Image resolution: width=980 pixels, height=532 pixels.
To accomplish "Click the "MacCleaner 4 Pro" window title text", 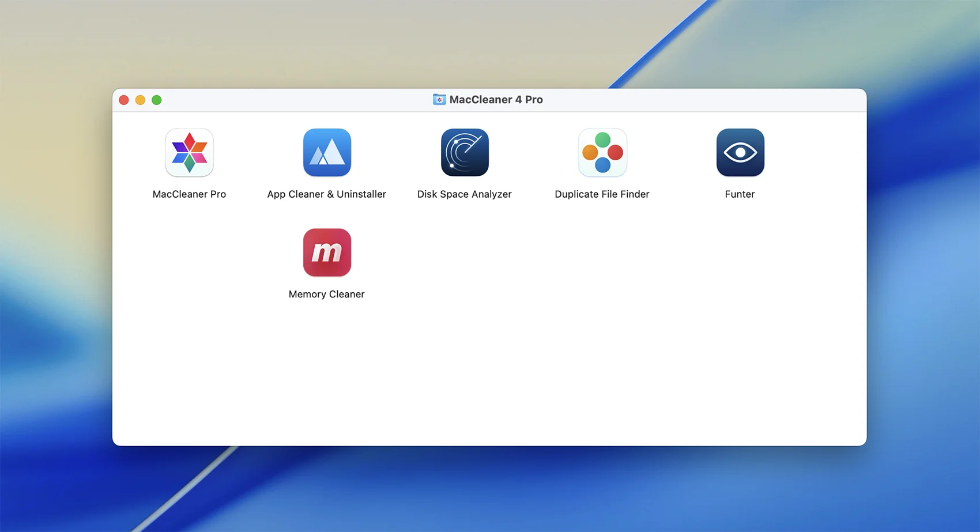I will tap(496, 100).
